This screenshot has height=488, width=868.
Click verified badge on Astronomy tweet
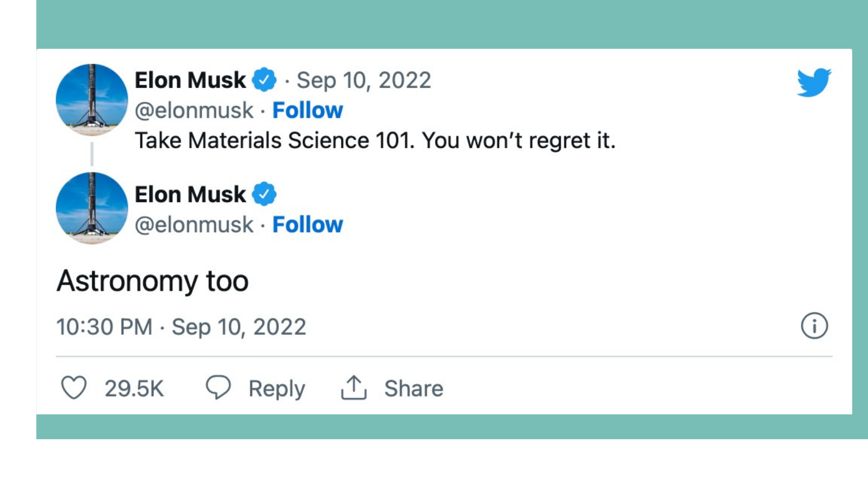264,194
